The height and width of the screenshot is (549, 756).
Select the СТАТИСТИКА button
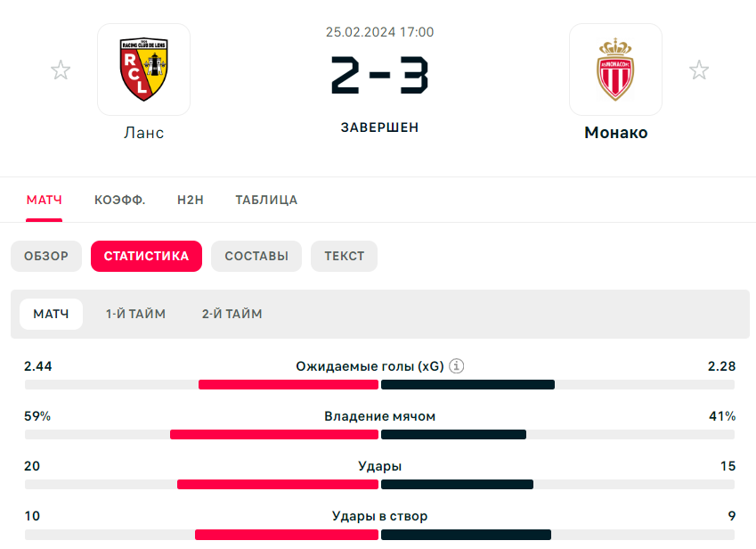pos(147,256)
